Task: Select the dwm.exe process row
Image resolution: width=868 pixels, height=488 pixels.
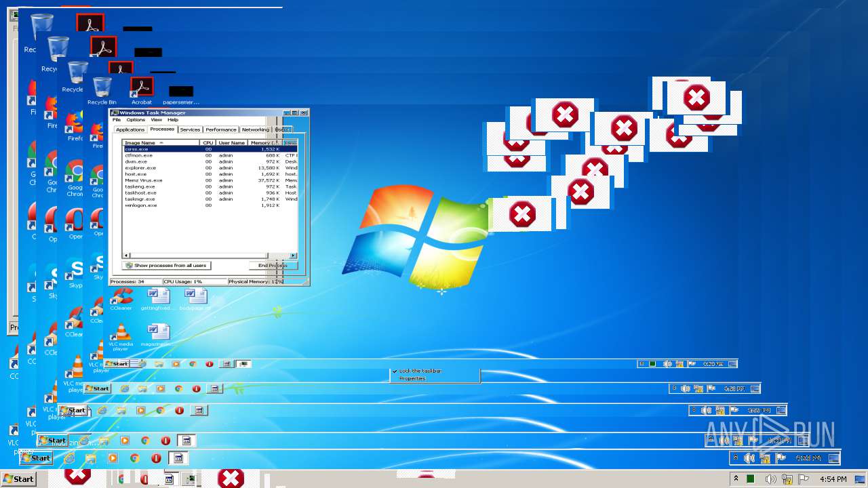Action: pyautogui.click(x=210, y=161)
